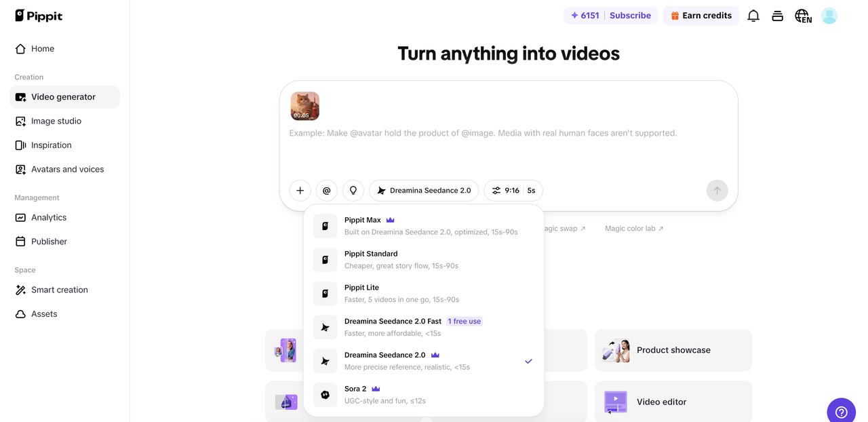Click the Pippit Lite model icon
Image resolution: width=868 pixels, height=422 pixels.
click(x=325, y=294)
